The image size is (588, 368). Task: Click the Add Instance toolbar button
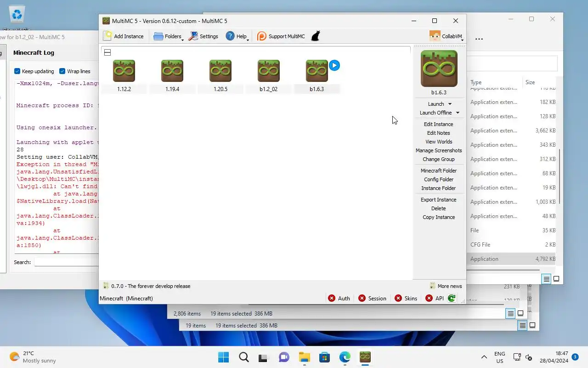(124, 36)
